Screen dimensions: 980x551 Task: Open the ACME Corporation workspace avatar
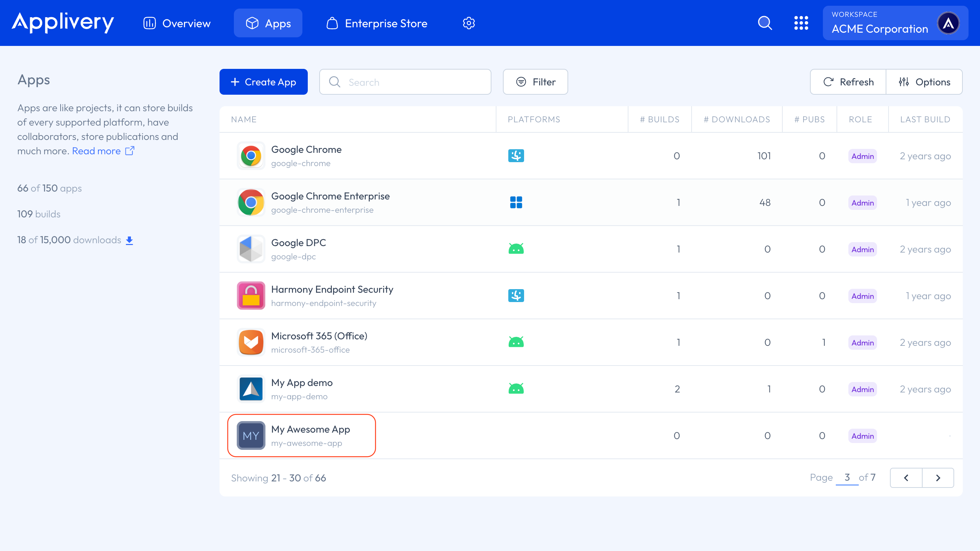pos(949,23)
